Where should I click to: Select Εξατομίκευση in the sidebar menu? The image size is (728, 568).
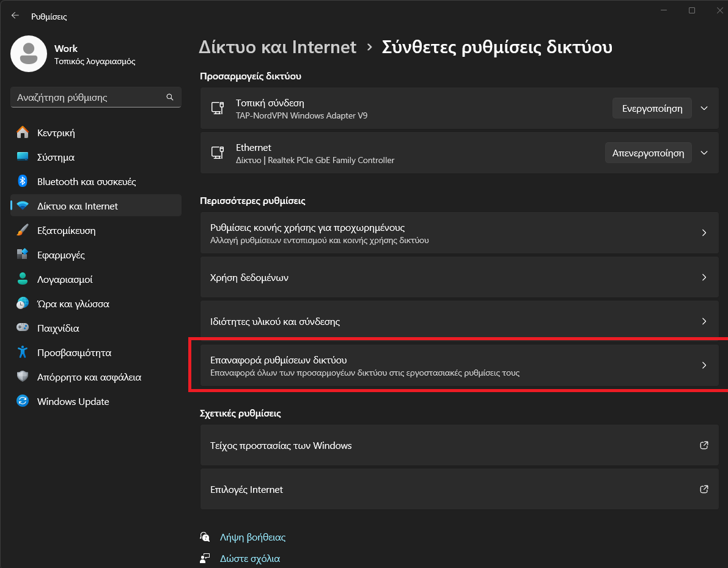pos(66,230)
